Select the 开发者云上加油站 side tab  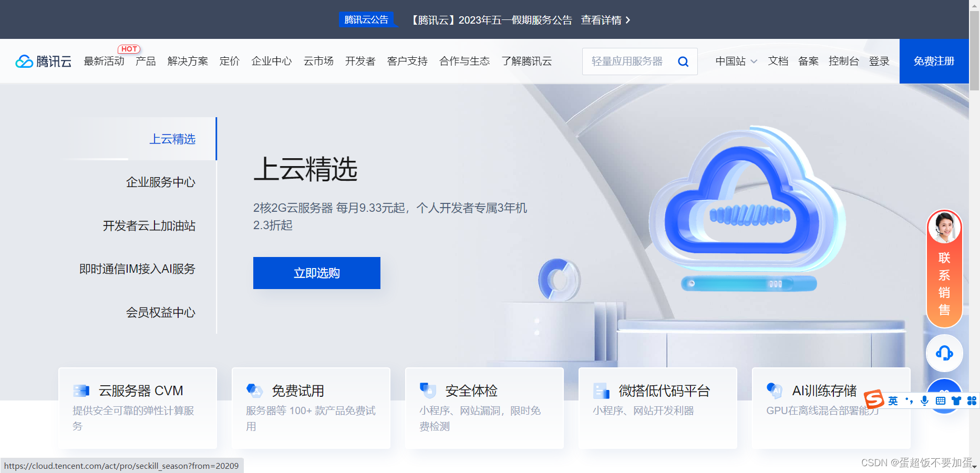(149, 226)
